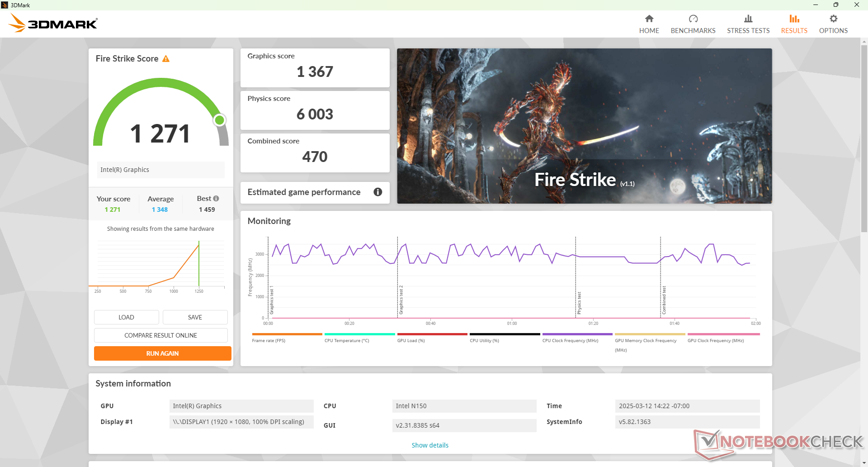Click the info icon next to Best
This screenshot has width=868, height=467.
[x=216, y=199]
